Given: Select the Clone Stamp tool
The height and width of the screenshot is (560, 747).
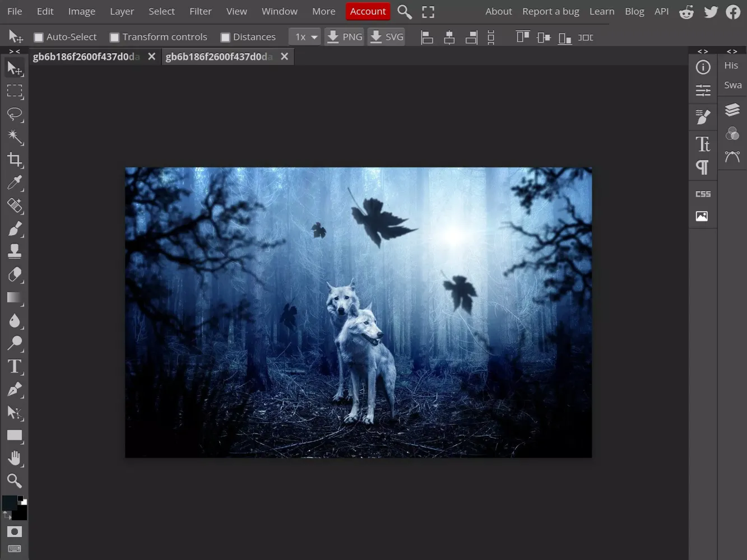Looking at the screenshot, I should (15, 251).
